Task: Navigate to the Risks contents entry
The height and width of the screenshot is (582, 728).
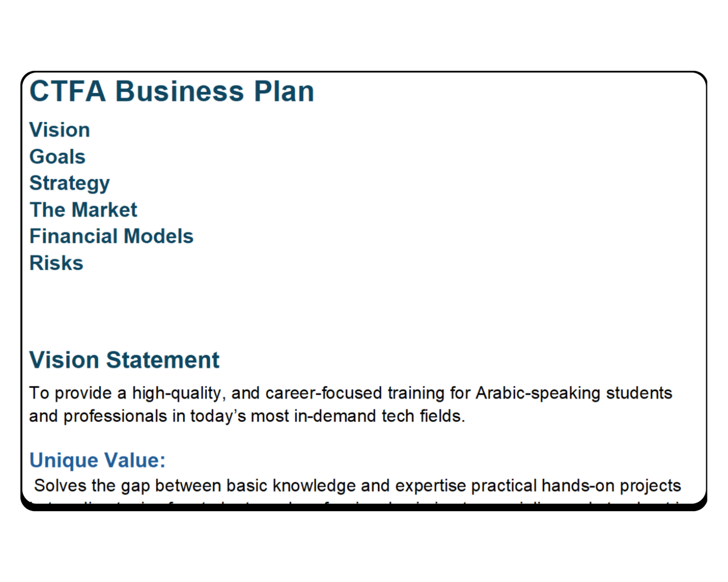Action: 56,263
